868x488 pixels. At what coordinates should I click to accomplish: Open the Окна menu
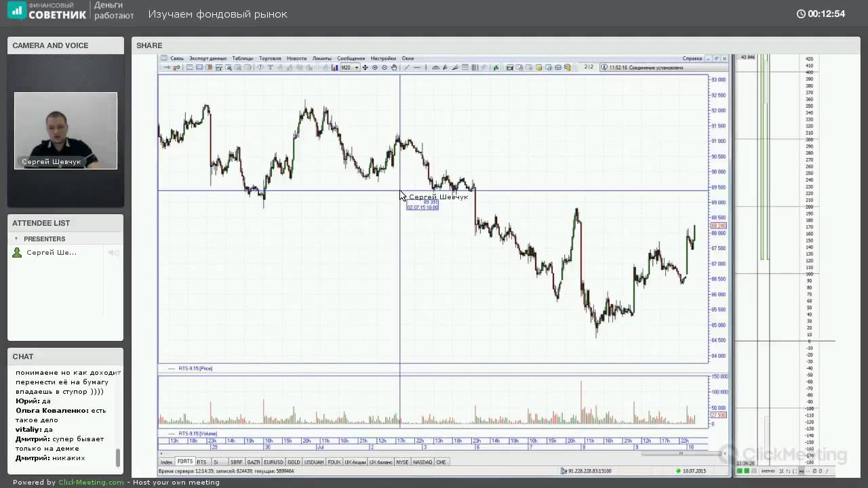pos(408,58)
